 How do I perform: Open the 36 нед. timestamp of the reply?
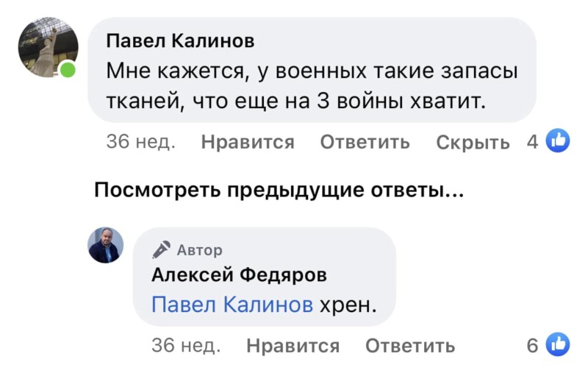(x=186, y=345)
